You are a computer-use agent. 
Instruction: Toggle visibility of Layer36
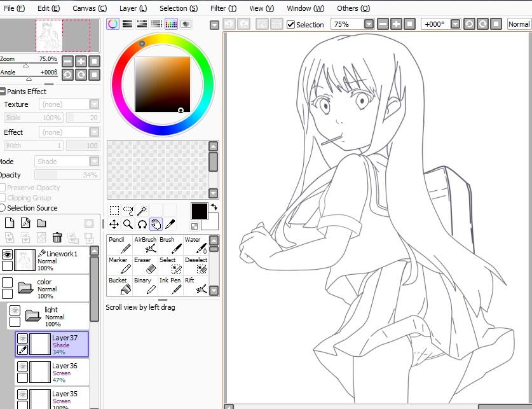[x=22, y=366]
